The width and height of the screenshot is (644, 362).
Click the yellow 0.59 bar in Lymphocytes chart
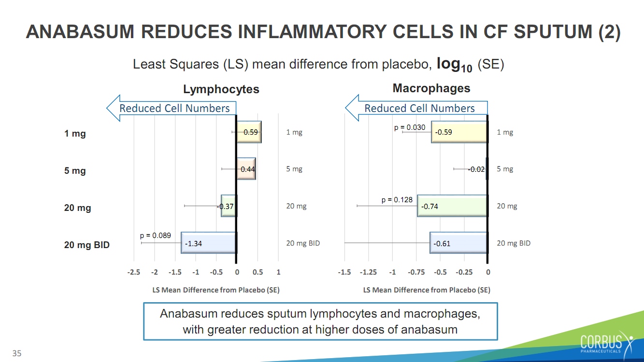click(x=249, y=132)
